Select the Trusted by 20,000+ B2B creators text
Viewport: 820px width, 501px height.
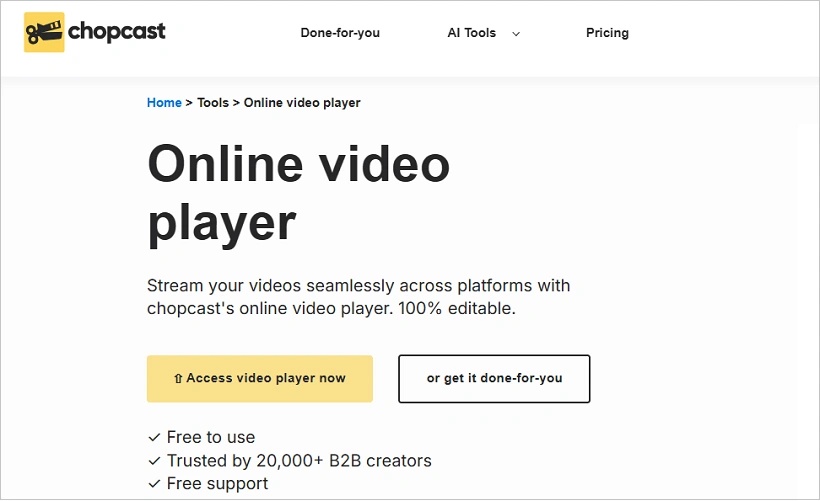pyautogui.click(x=299, y=460)
